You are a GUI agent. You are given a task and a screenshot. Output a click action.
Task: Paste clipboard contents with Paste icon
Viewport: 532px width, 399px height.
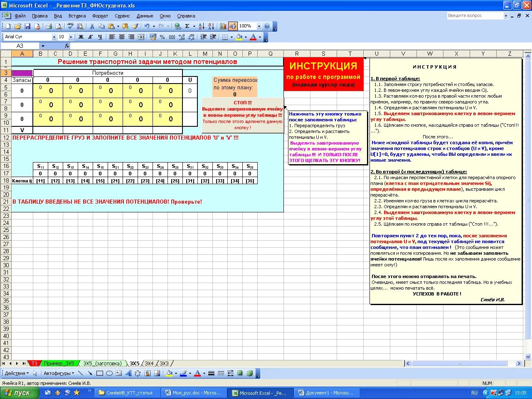tap(111, 26)
